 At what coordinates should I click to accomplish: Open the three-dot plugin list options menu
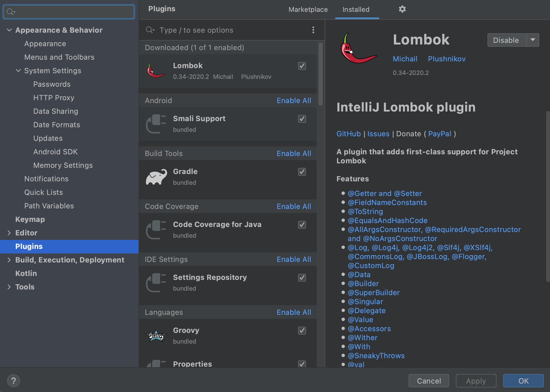tap(313, 30)
